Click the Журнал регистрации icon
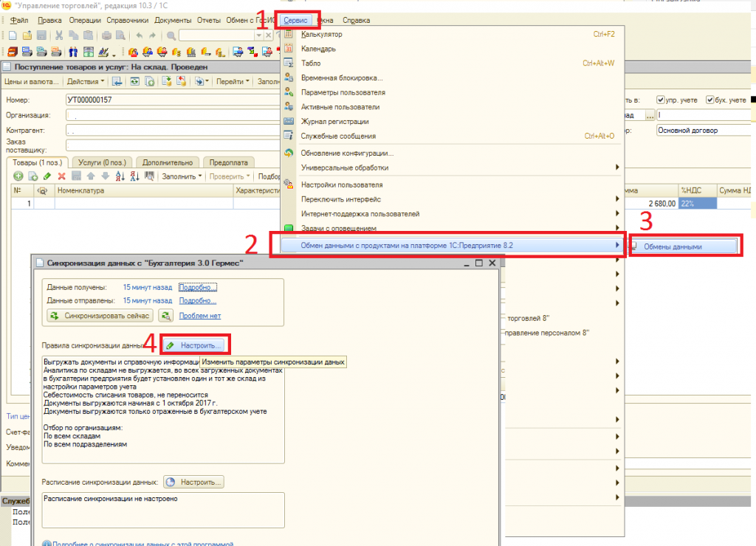This screenshot has width=756, height=546. click(x=289, y=121)
